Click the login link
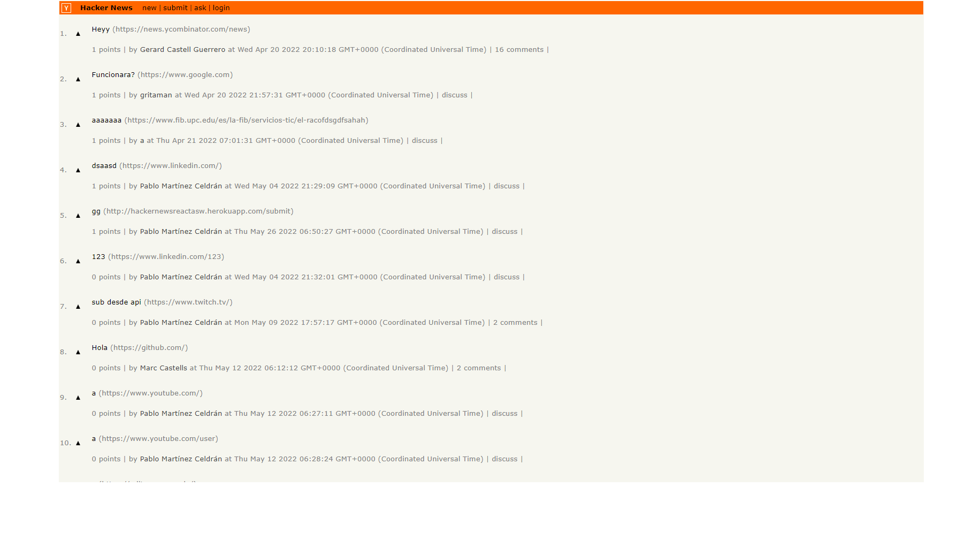 coord(221,8)
